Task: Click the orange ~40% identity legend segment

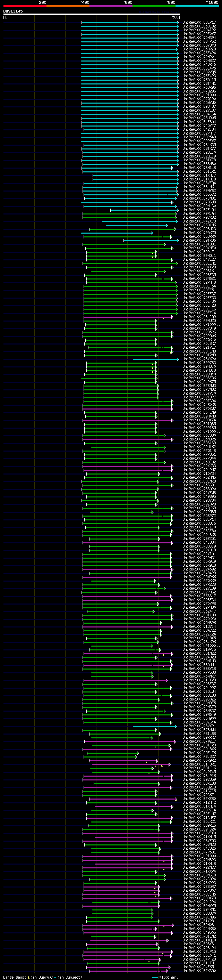Action: 68,6
